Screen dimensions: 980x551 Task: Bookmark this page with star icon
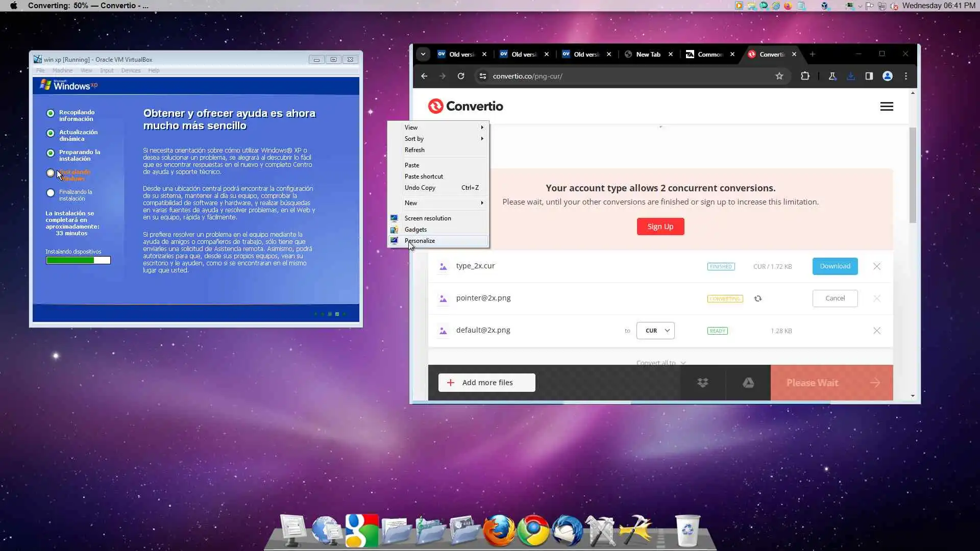(779, 76)
